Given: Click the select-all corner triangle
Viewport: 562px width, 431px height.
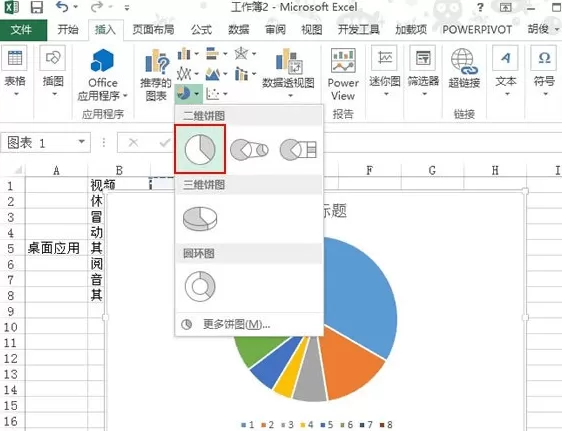Looking at the screenshot, I should (17, 170).
